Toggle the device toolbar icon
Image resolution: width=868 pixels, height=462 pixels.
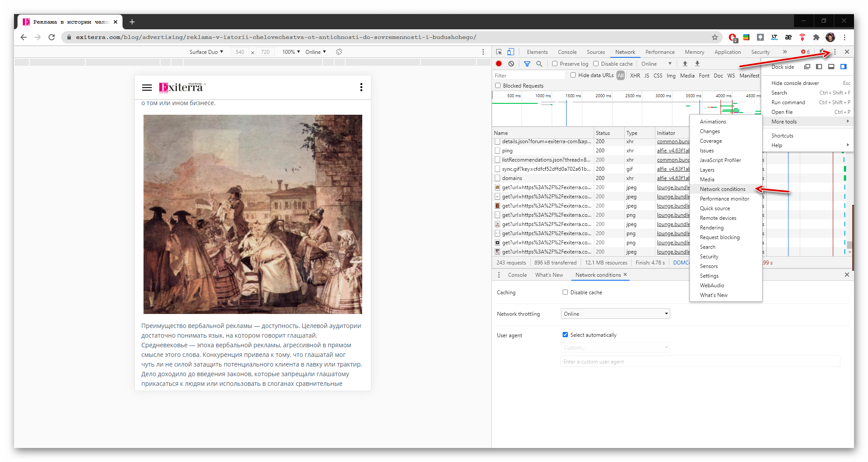pyautogui.click(x=511, y=52)
